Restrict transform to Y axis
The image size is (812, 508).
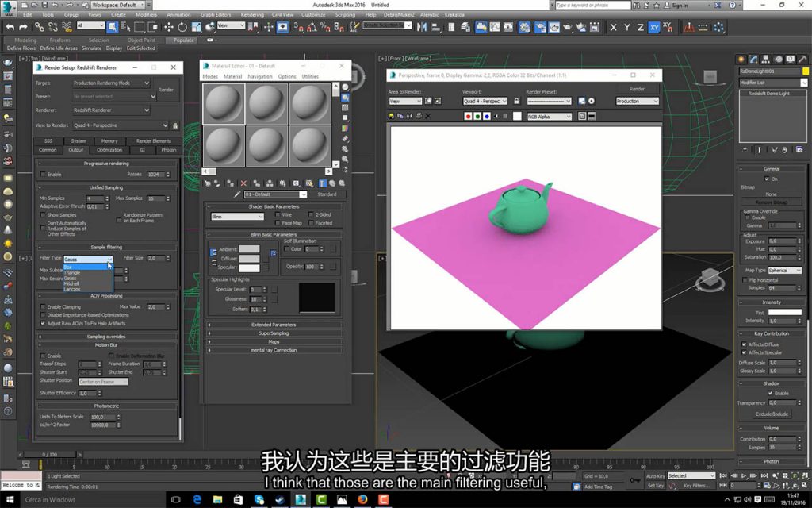(627, 27)
